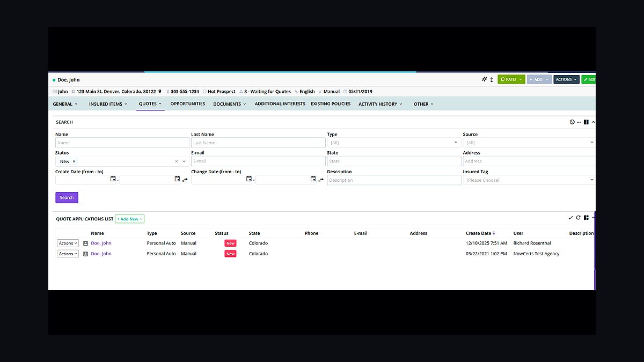
Task: Open Actions dropdown for NowCerts Test Agency row
Action: pyautogui.click(x=68, y=254)
